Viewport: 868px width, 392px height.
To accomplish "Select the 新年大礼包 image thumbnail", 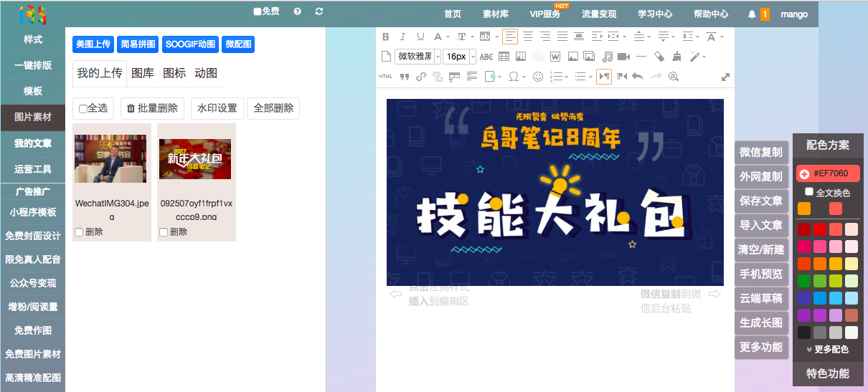I will pos(195,158).
